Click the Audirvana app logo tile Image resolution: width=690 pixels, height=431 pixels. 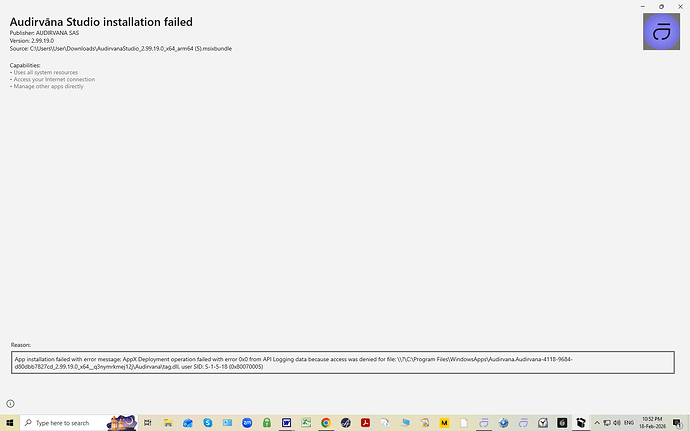660,34
